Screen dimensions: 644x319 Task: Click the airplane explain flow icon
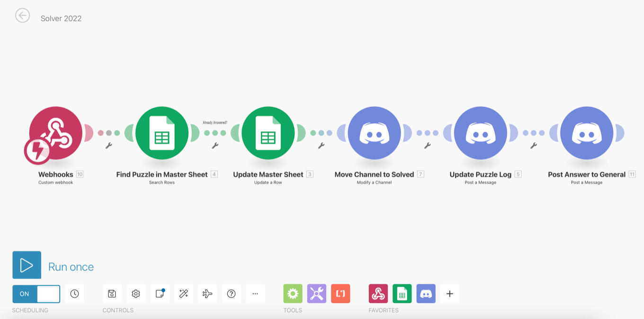pyautogui.click(x=207, y=294)
